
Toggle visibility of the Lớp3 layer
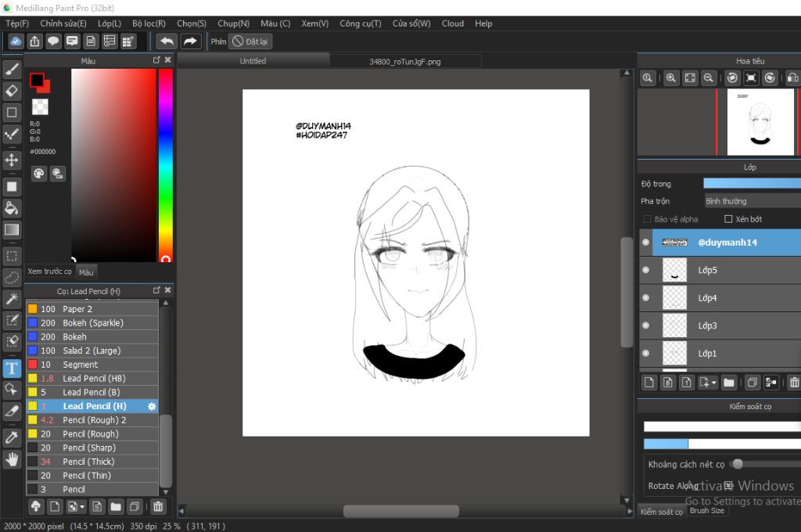point(645,325)
